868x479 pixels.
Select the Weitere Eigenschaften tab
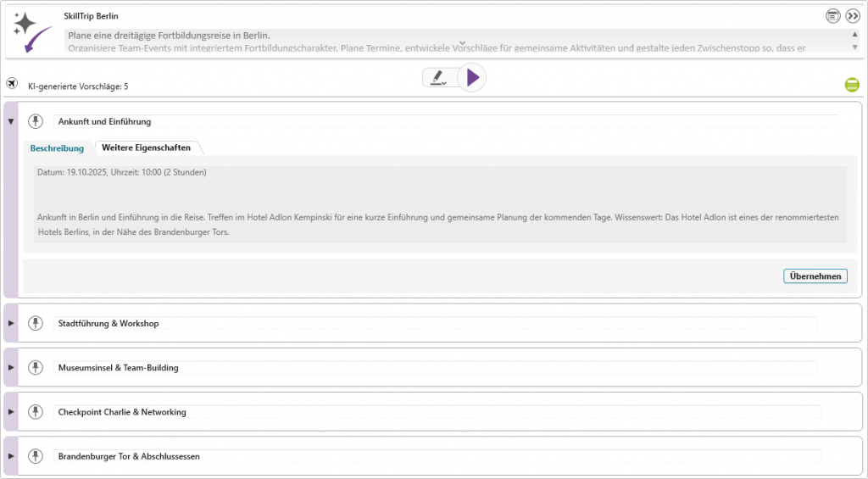point(146,148)
